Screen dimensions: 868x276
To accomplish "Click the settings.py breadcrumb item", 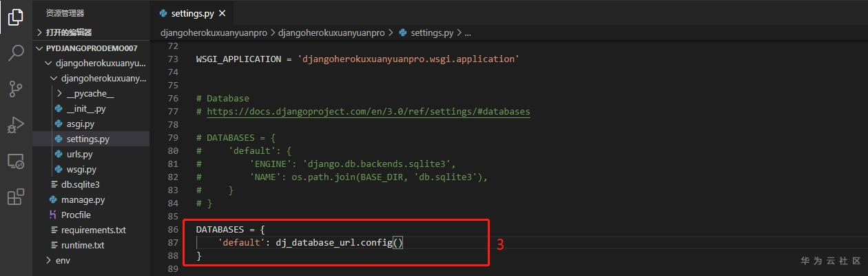I will coord(431,32).
